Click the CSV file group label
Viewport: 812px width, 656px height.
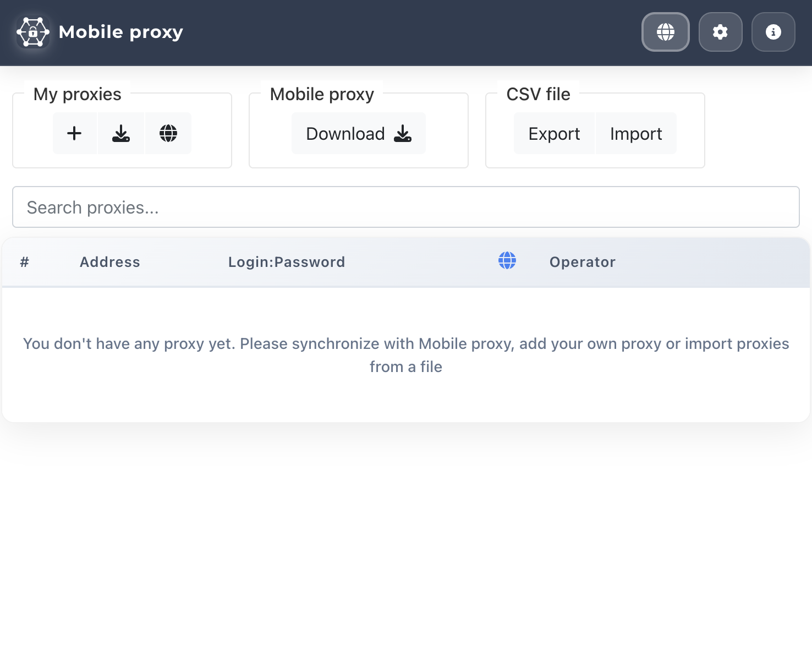coord(538,94)
